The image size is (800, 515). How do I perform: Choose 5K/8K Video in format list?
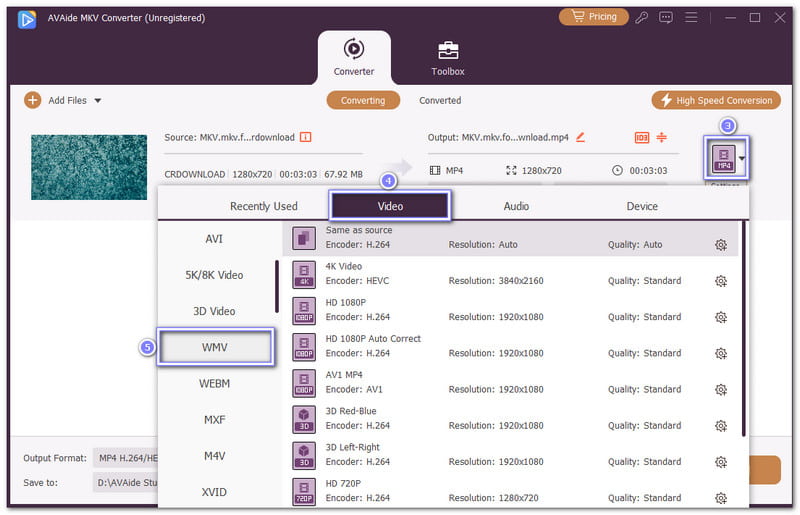pyautogui.click(x=214, y=275)
